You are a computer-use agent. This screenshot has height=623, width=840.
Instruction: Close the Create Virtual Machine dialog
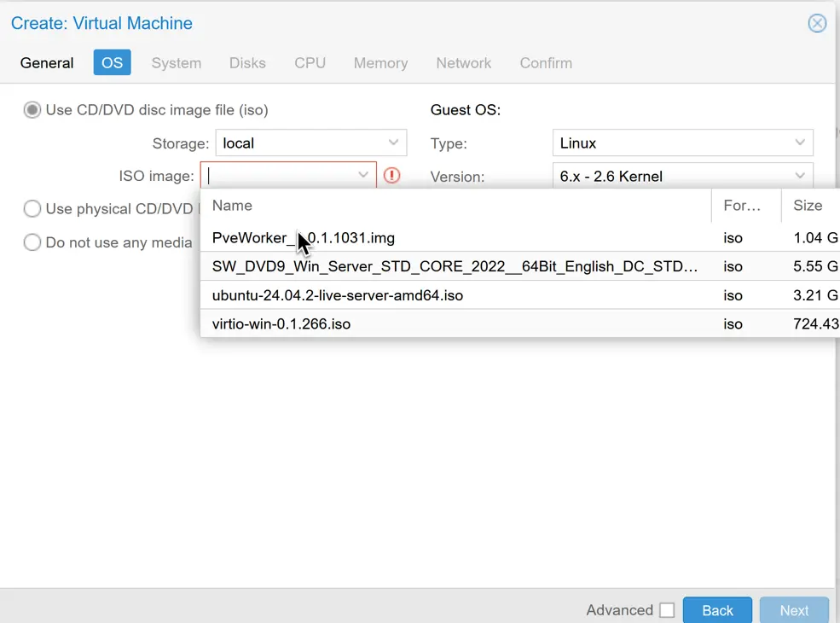817,23
